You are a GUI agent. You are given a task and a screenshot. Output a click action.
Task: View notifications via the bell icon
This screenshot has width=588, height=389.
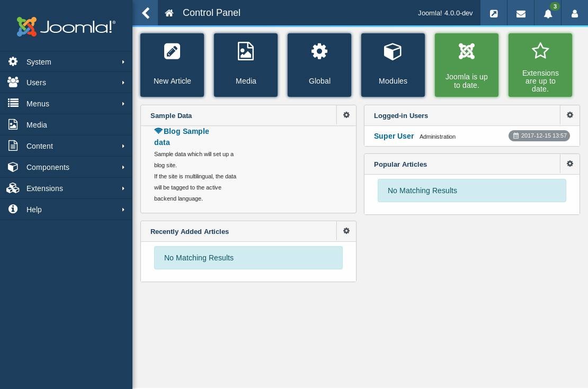tap(548, 14)
